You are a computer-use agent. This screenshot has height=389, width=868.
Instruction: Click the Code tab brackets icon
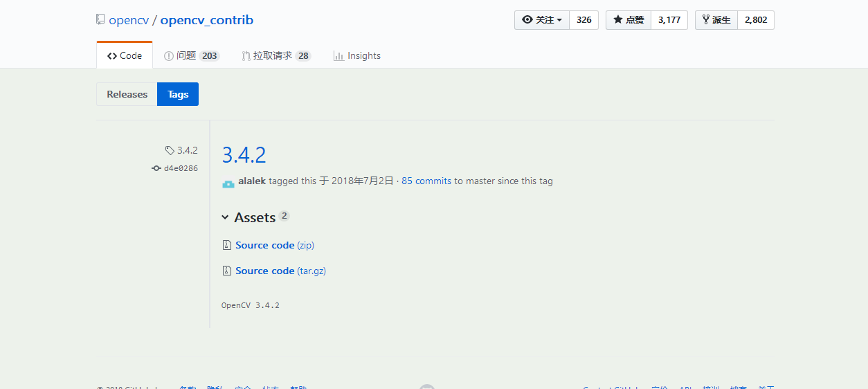pyautogui.click(x=112, y=56)
